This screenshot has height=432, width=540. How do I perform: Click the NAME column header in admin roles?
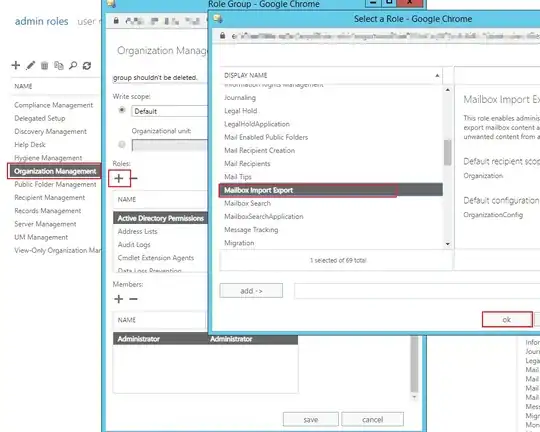23,86
